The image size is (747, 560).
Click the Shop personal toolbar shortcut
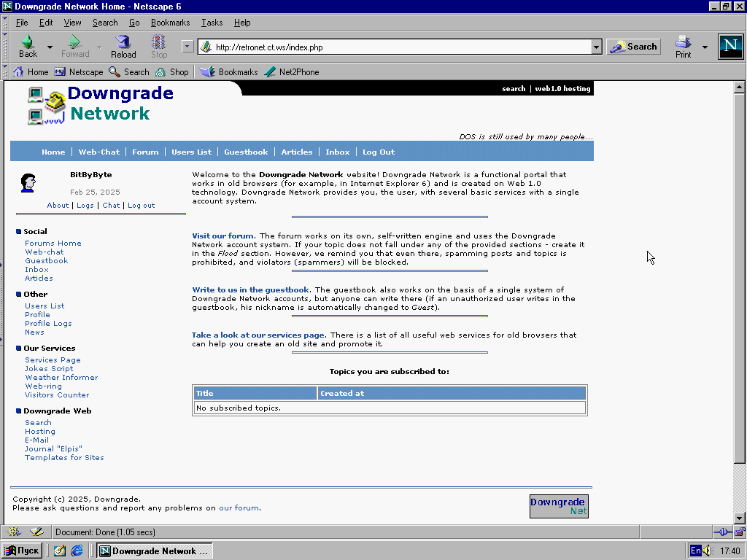point(172,72)
